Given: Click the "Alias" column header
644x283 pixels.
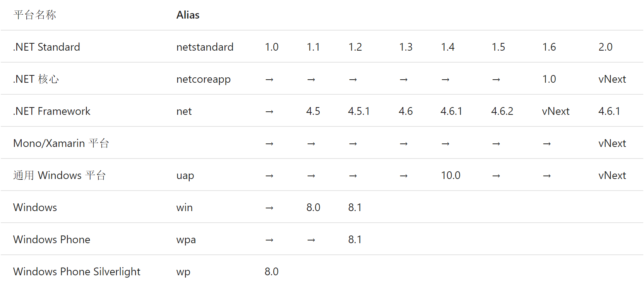Looking at the screenshot, I should [x=188, y=15].
